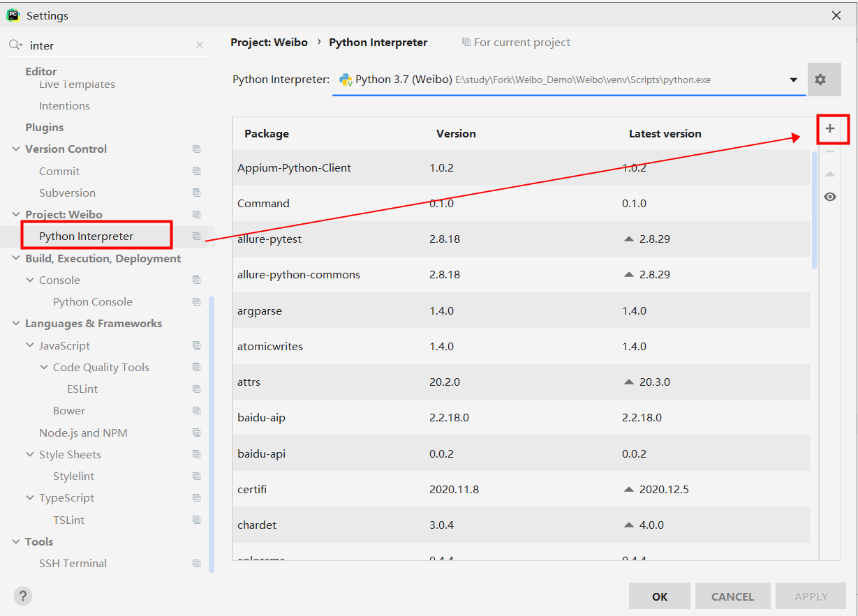Click the OK button
This screenshot has height=616, width=858.
click(660, 596)
